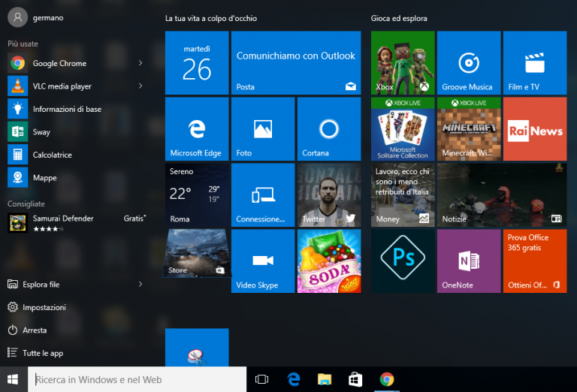Launch the Photoshop Express tile

coord(403,261)
